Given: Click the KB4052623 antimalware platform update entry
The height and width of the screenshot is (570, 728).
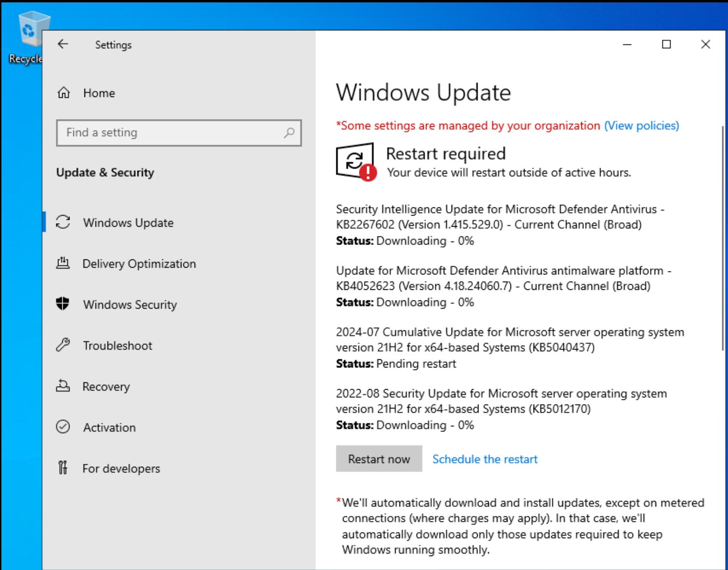Looking at the screenshot, I should click(504, 286).
